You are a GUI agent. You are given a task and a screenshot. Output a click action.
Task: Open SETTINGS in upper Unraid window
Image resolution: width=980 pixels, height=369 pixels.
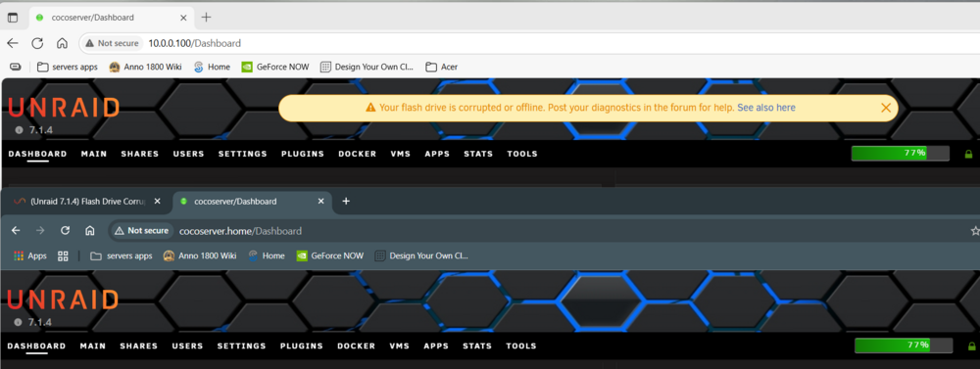point(242,154)
